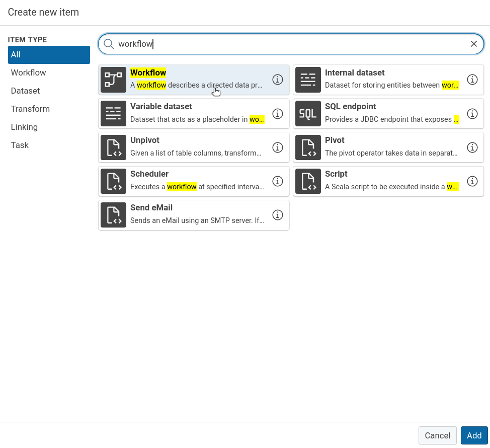This screenshot has height=448, width=490.
Task: Open info details for SQL endpoint
Action: tap(472, 113)
